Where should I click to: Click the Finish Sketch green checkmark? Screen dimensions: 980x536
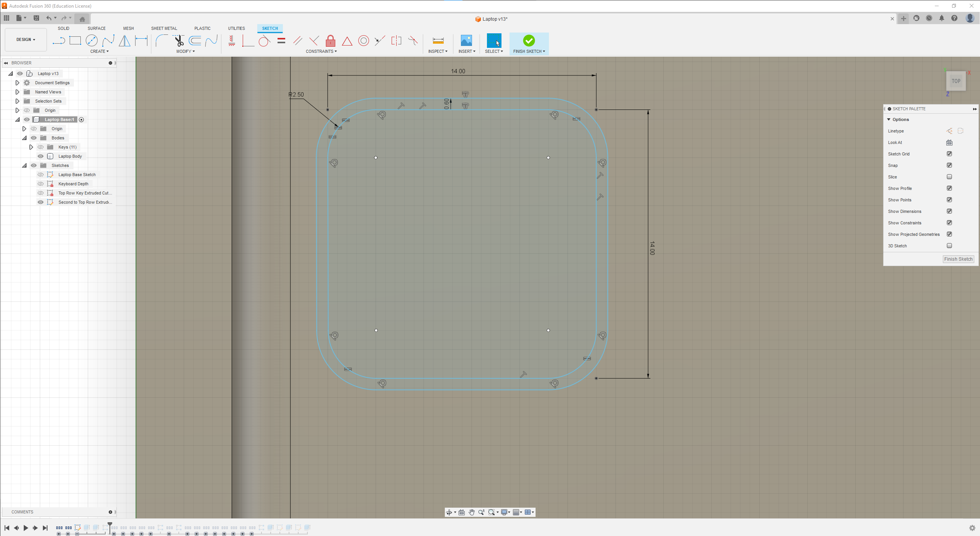[x=529, y=40]
